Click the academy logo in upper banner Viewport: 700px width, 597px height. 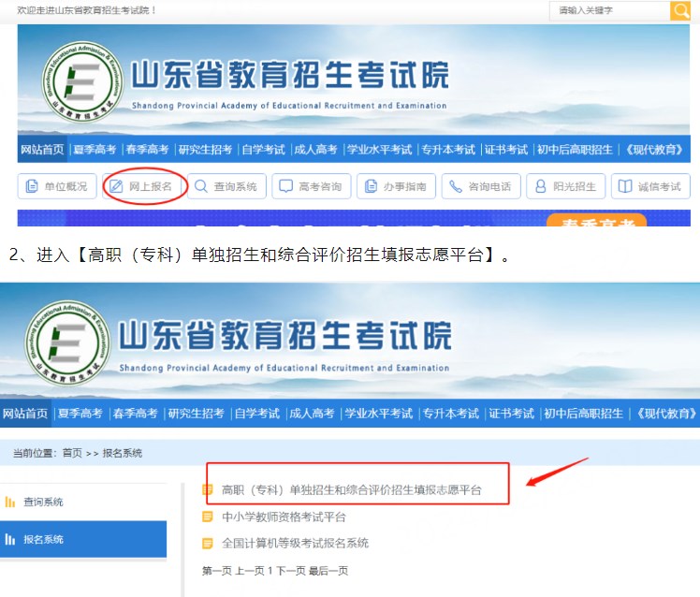click(83, 81)
